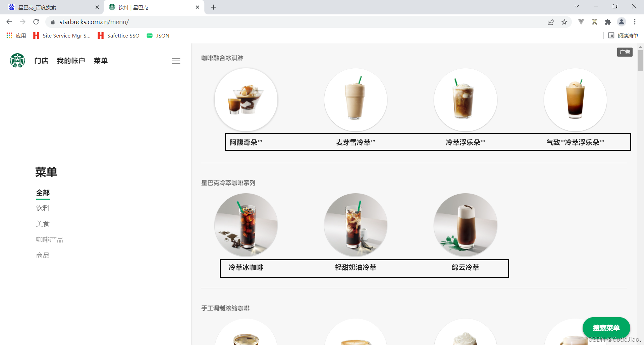Viewport: 644px width, 345px height.
Task: Open the 轻甜奶油冷萃 product image
Action: pos(356,225)
